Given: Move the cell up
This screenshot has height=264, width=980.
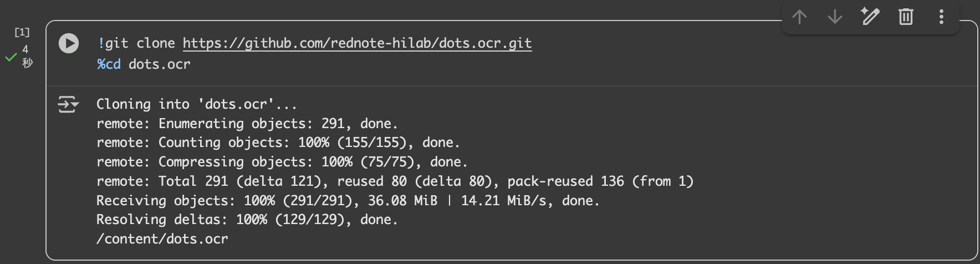Looking at the screenshot, I should (799, 17).
